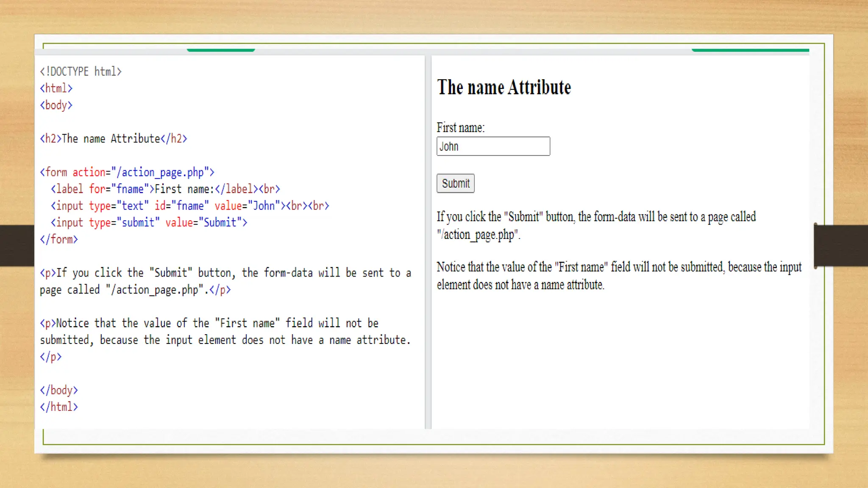Click the "/action_page.php" text in the preview paragraph
This screenshot has height=488, width=868.
point(478,234)
